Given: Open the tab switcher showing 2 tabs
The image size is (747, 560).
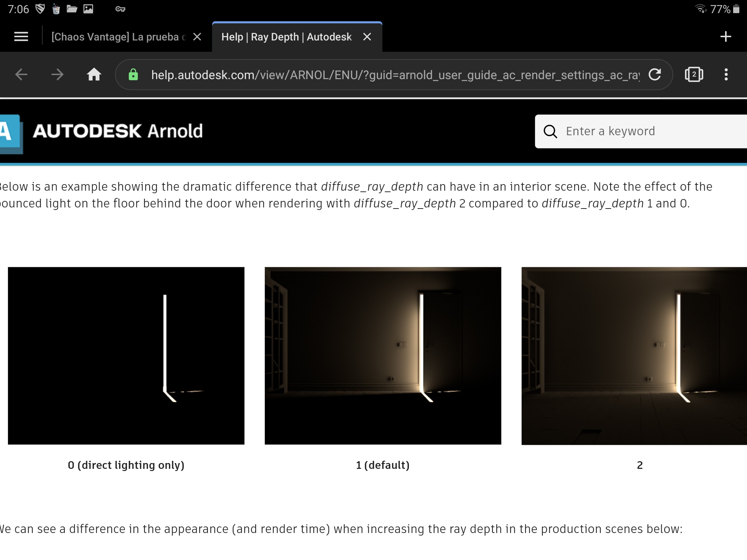Looking at the screenshot, I should tap(694, 75).
